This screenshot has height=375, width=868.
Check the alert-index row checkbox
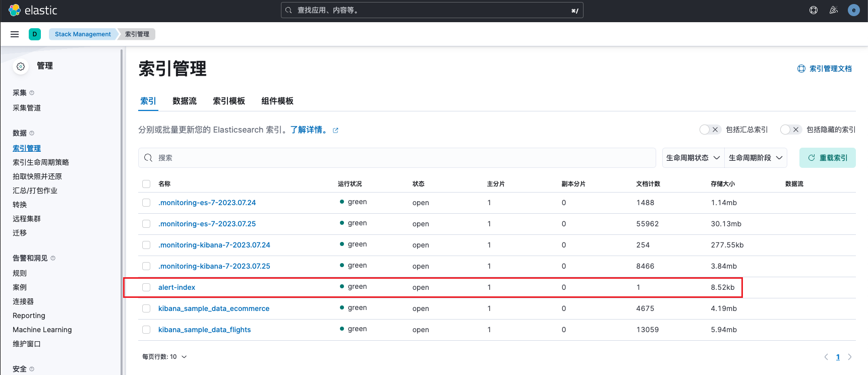click(146, 287)
